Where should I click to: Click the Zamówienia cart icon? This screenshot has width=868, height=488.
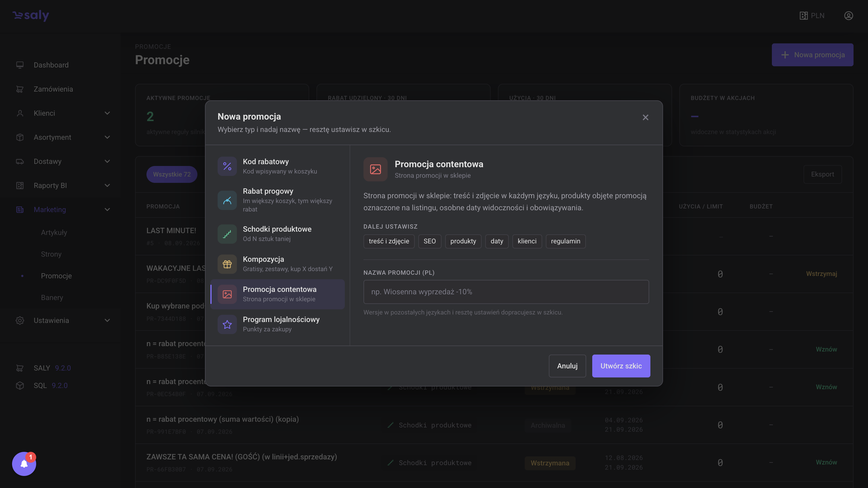tap(20, 89)
